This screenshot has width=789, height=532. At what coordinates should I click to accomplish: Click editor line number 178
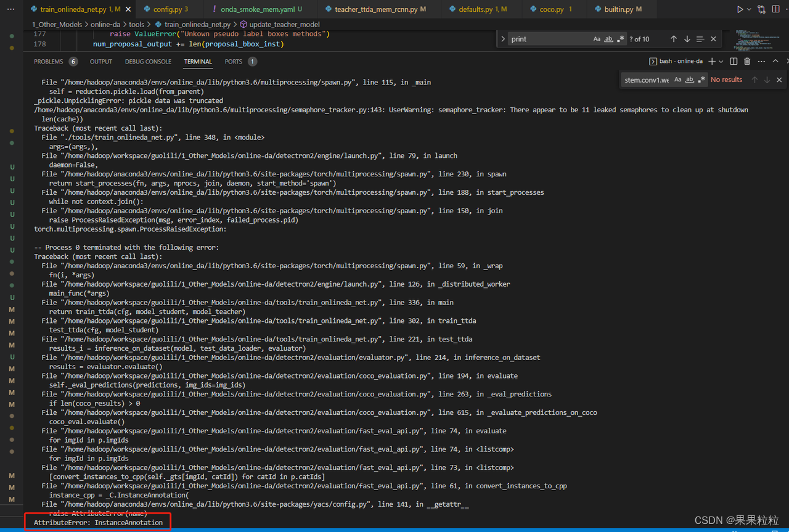[39, 44]
